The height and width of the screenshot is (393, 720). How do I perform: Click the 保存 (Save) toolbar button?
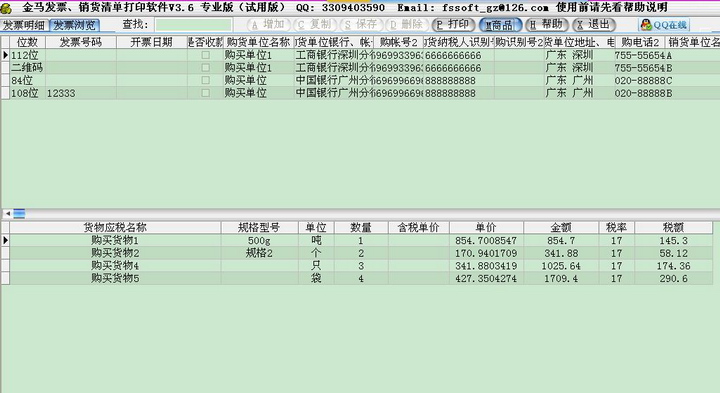361,25
